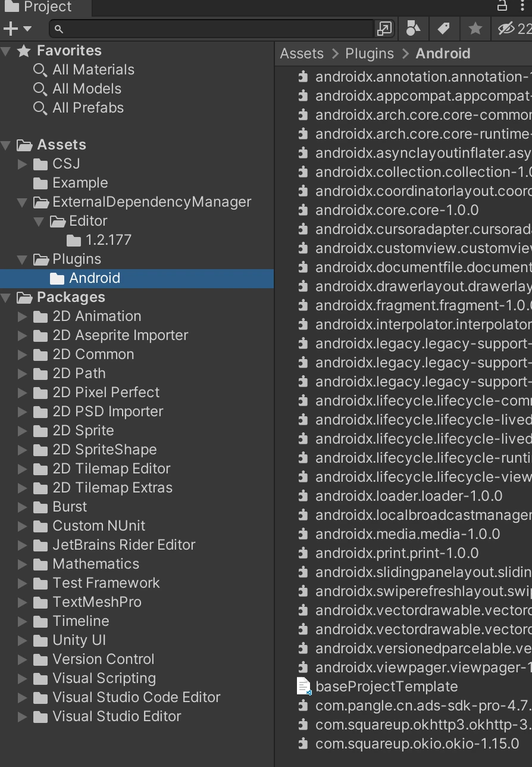Click the androidx.annotation.annotation file icon

tap(303, 77)
